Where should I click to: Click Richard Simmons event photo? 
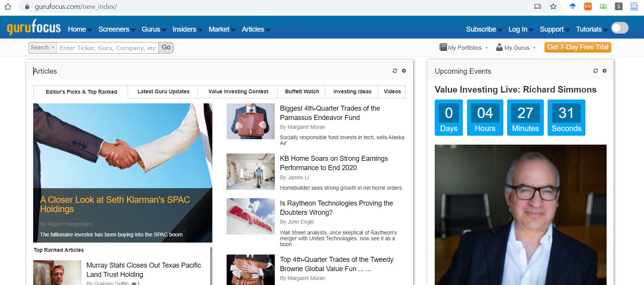point(521,215)
